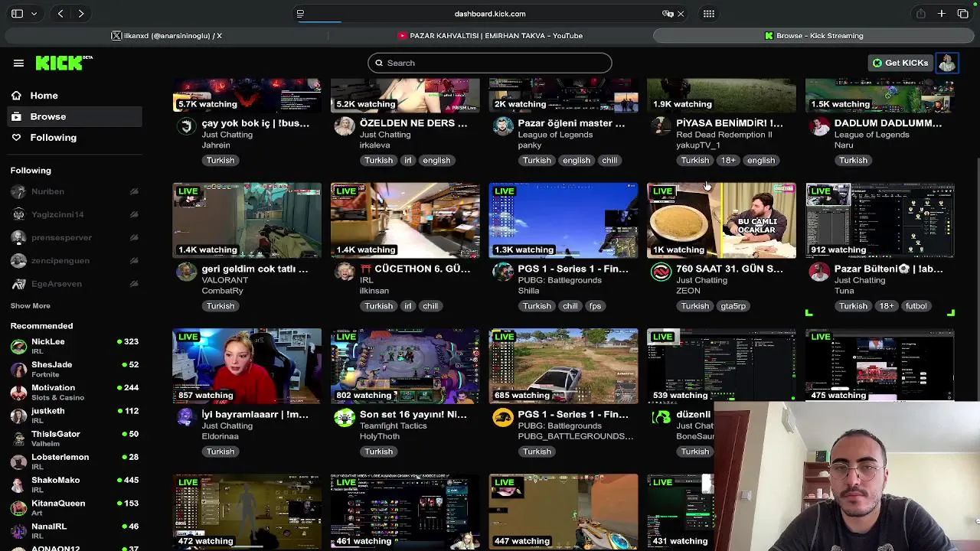
Task: Open Shilla PGS 1 stream thumbnail
Action: [563, 220]
